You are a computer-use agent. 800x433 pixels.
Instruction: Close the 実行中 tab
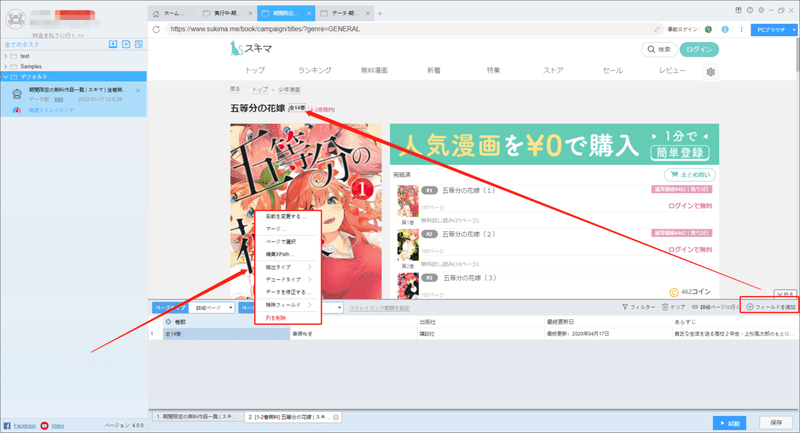(x=250, y=14)
